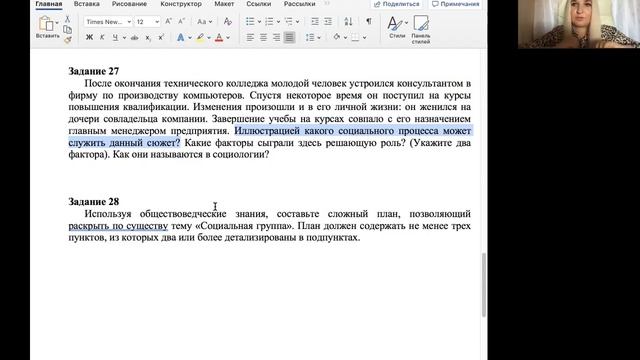Click the blue Text Effects A icon

[x=180, y=38]
